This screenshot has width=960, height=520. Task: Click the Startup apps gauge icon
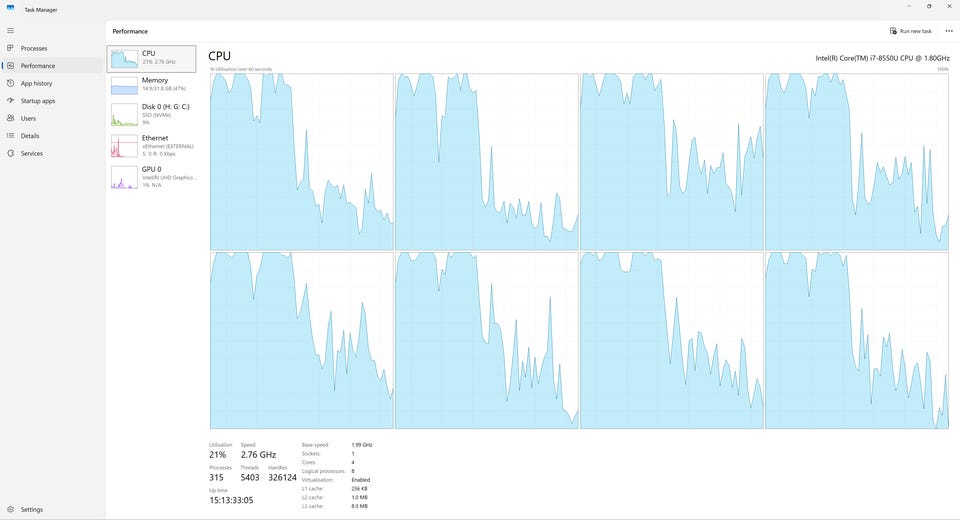pos(10,100)
